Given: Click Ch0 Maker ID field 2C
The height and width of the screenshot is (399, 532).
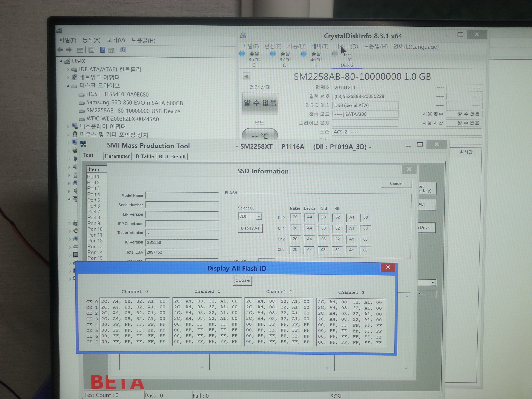Looking at the screenshot, I should [295, 217].
